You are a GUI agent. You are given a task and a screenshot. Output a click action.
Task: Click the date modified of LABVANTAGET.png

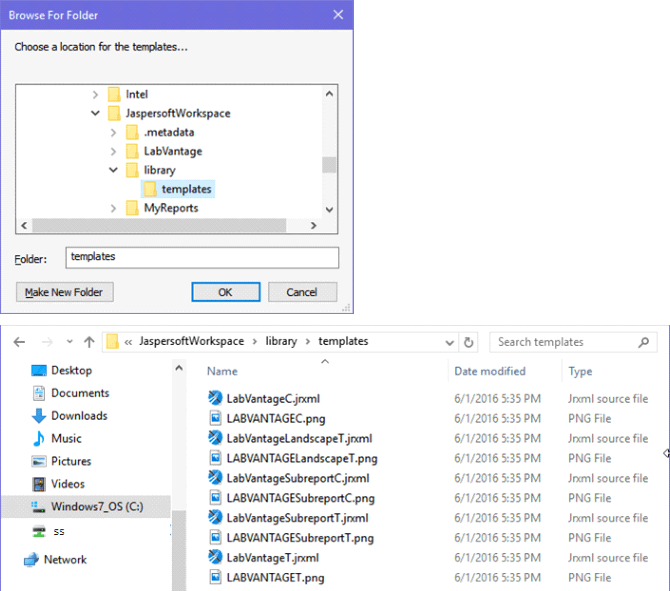[x=497, y=577]
